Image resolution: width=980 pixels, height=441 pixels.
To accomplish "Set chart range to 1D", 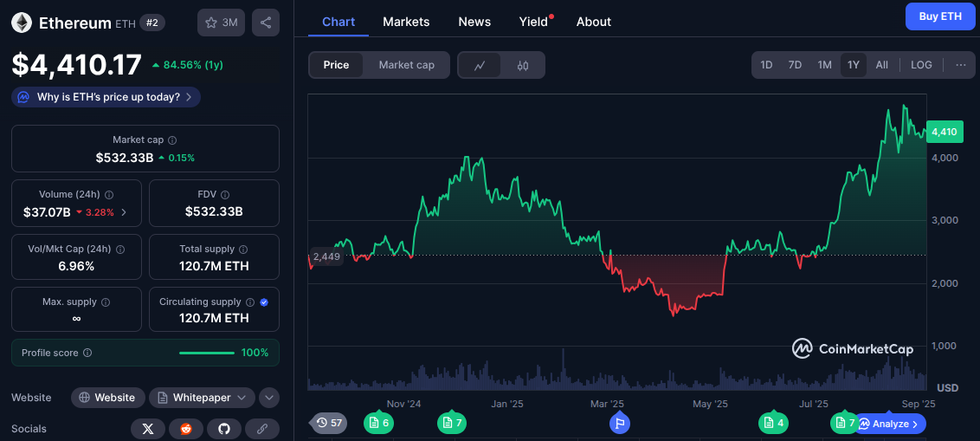I will pyautogui.click(x=766, y=65).
